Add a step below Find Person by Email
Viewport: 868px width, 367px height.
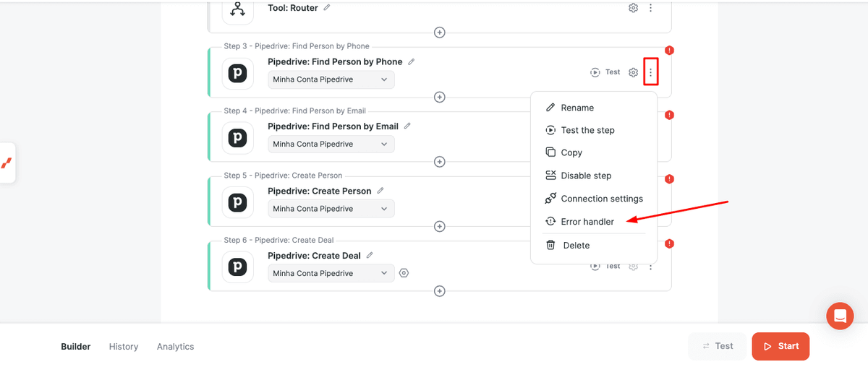[x=439, y=162]
